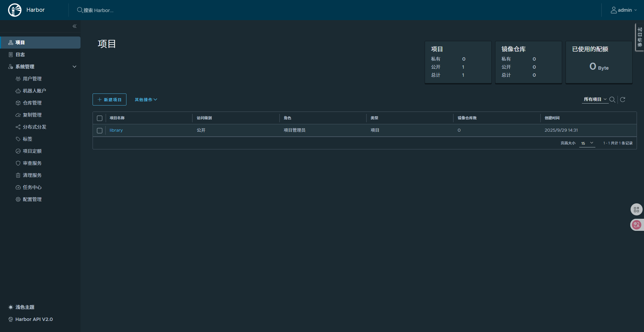
Task: Click the 公开 access level cell in library row
Action: [201, 130]
